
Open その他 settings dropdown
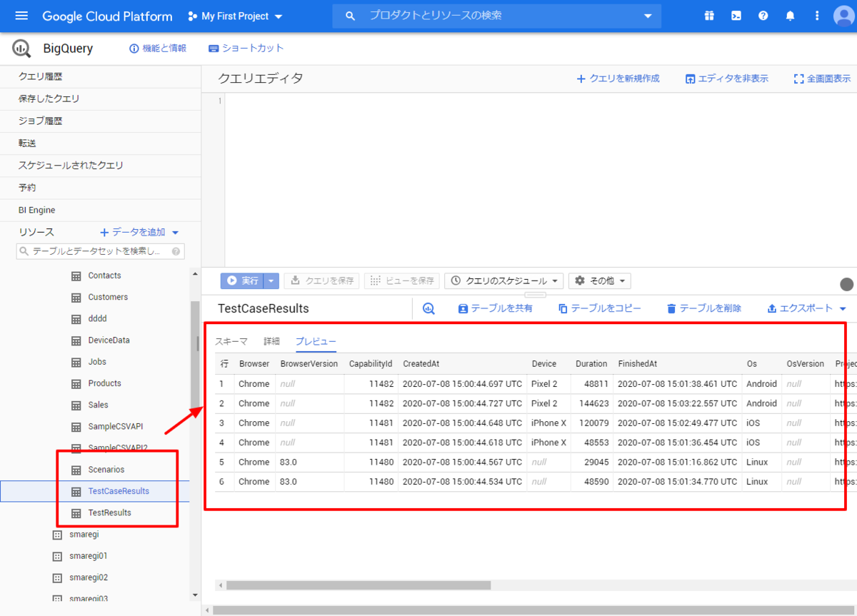point(600,281)
